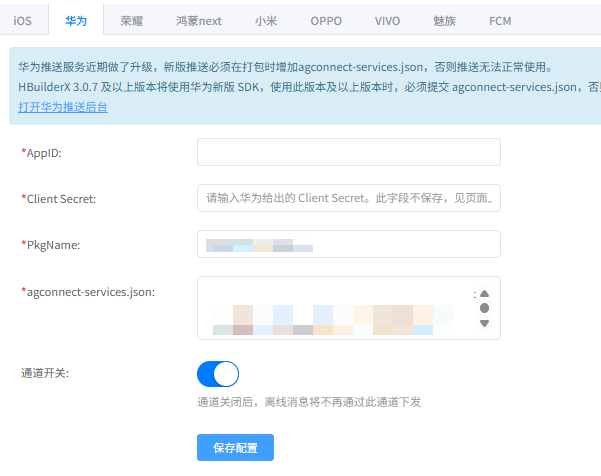Select the 华为 tab
Image resolution: width=601 pixels, height=476 pixels.
point(76,21)
